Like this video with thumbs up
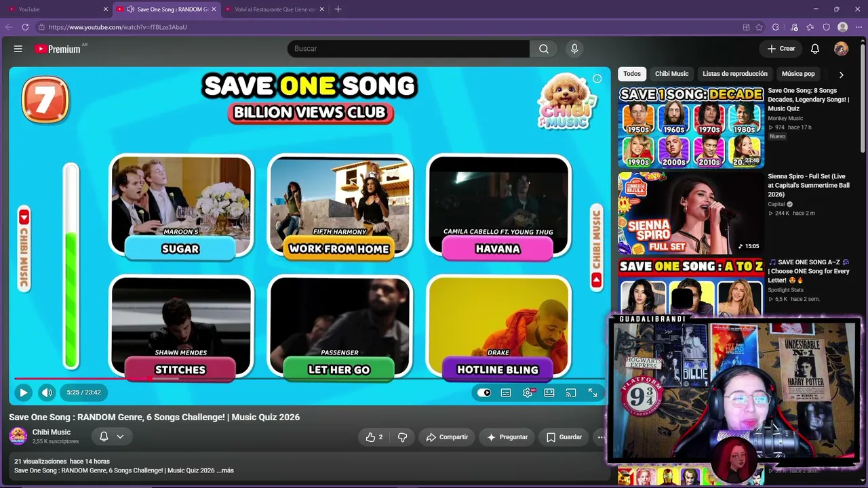This screenshot has height=488, width=868. pos(374,437)
